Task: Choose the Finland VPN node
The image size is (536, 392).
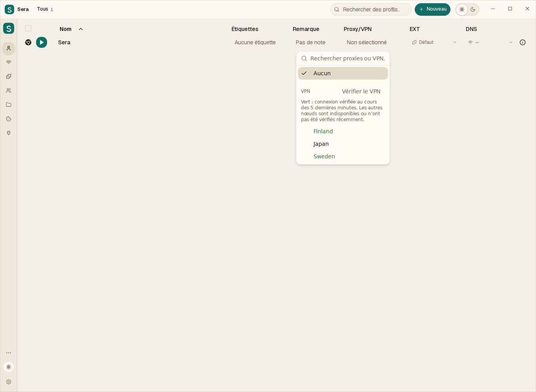Action: 343,131
